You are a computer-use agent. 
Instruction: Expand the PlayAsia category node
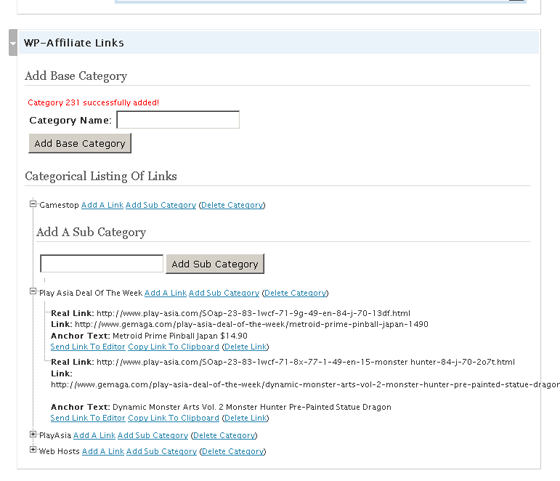pyautogui.click(x=33, y=434)
